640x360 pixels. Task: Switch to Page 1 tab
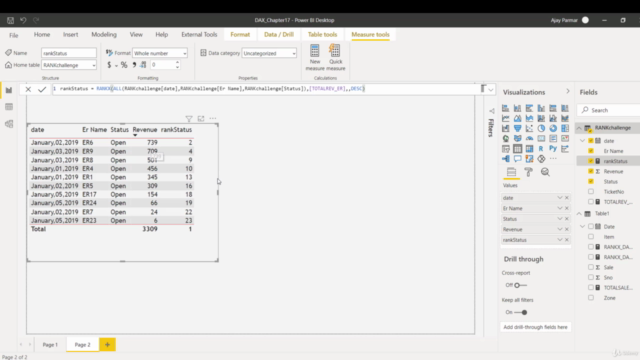click(50, 345)
